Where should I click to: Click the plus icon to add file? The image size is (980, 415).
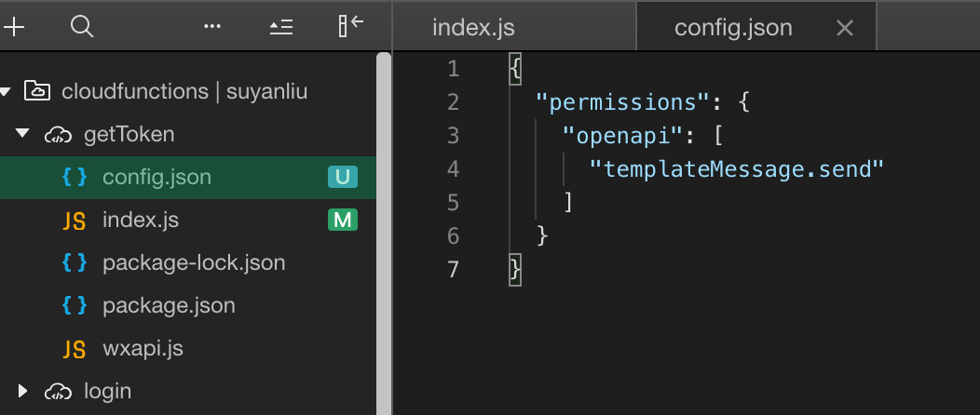[13, 27]
